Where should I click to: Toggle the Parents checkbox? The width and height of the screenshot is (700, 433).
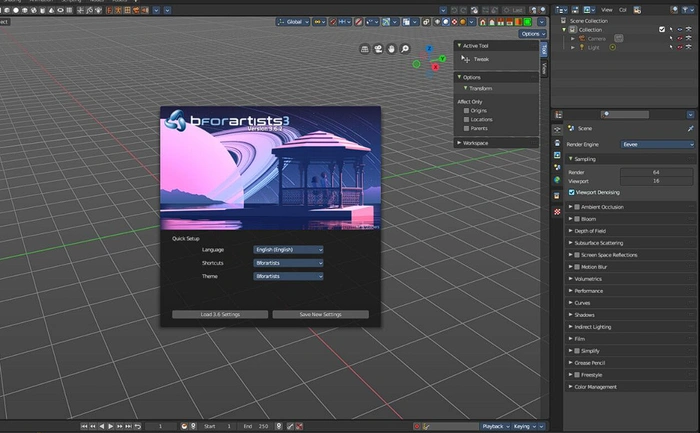pos(466,129)
